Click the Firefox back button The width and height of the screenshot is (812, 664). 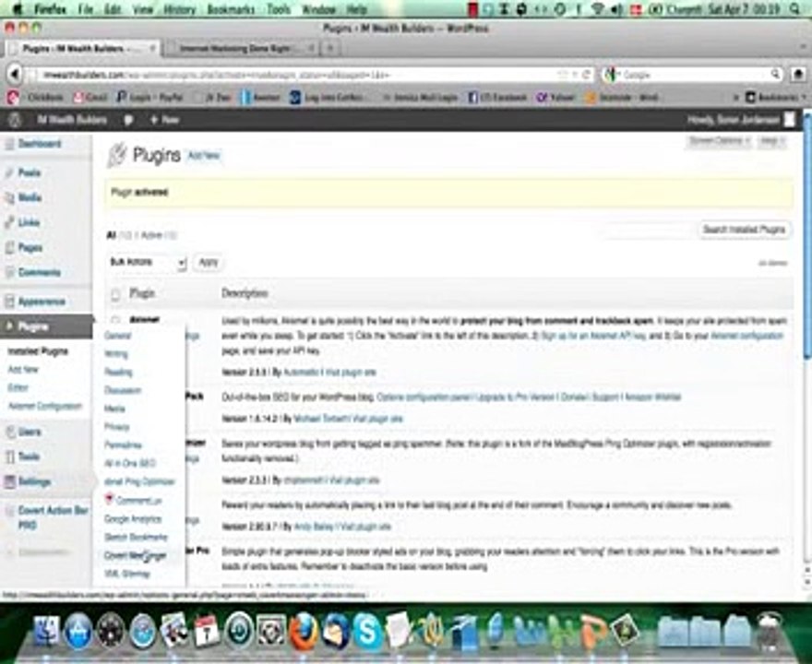click(x=14, y=75)
